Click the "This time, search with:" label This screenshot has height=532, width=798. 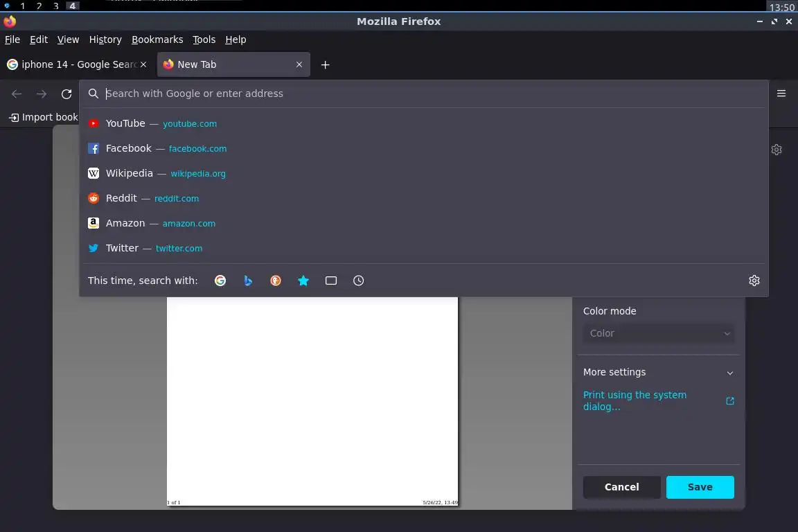tap(143, 281)
